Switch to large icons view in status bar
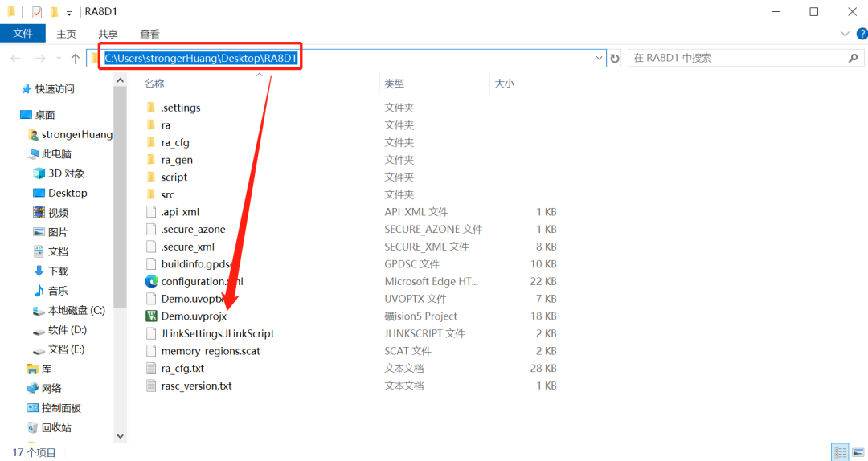Viewport: 868px width, 461px height. (x=858, y=452)
